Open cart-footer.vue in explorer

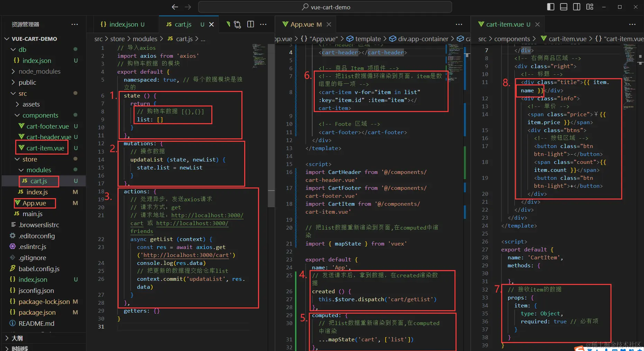(47, 126)
